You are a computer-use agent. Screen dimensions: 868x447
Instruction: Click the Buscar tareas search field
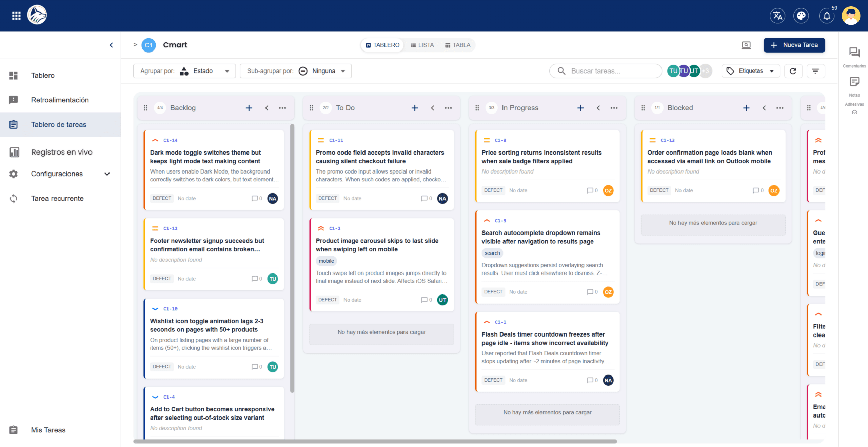[x=605, y=71]
